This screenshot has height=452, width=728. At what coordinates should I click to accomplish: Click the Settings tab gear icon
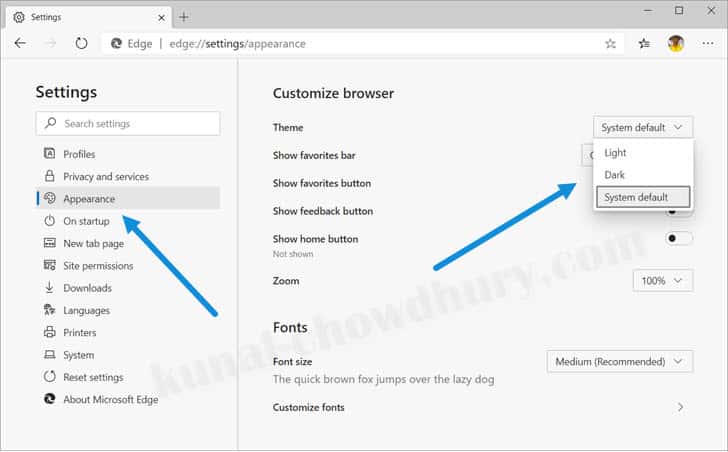[19, 17]
